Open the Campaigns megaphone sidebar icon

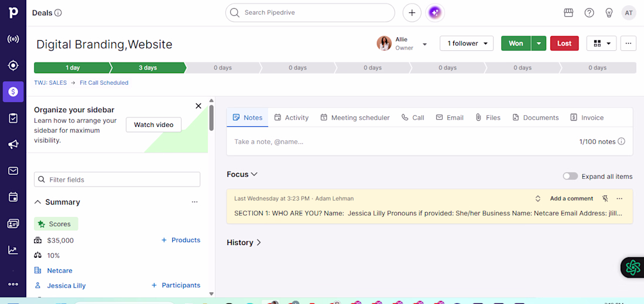coord(13,144)
